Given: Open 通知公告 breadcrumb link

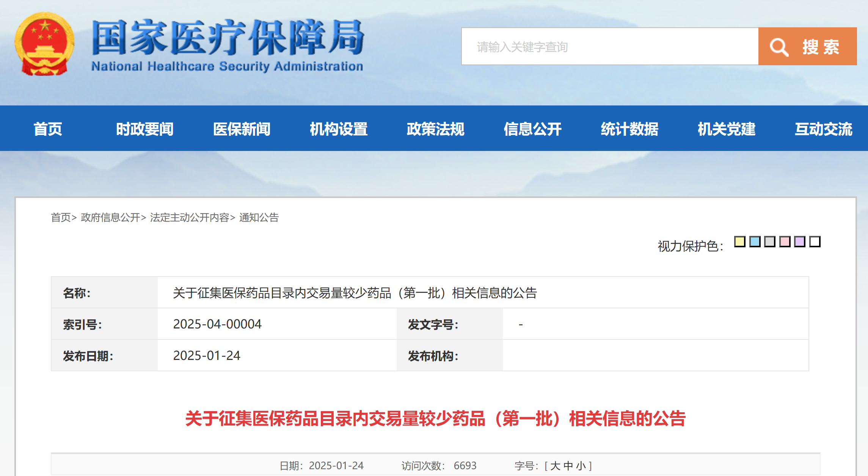Looking at the screenshot, I should 259,217.
